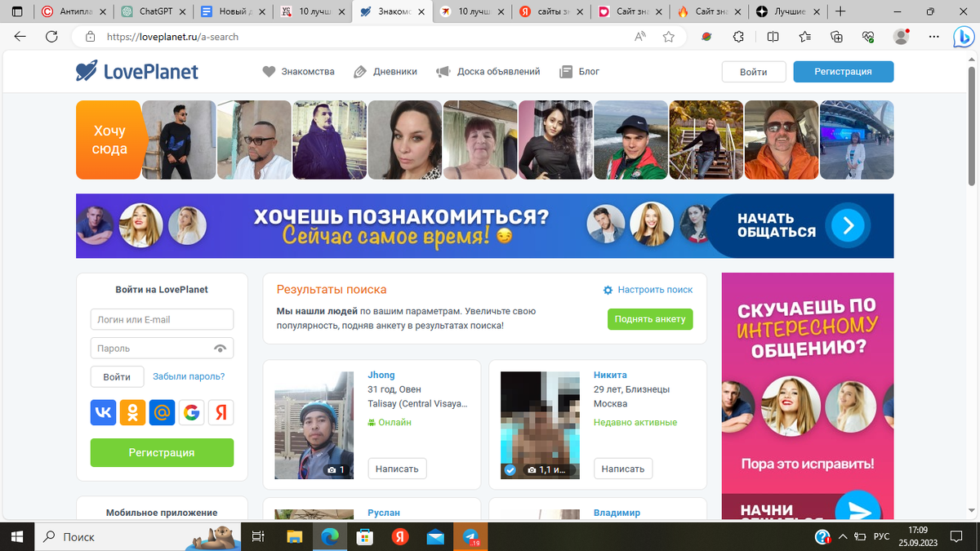Open Jhong profile photo thumbnail
This screenshot has height=551, width=980.
point(314,425)
